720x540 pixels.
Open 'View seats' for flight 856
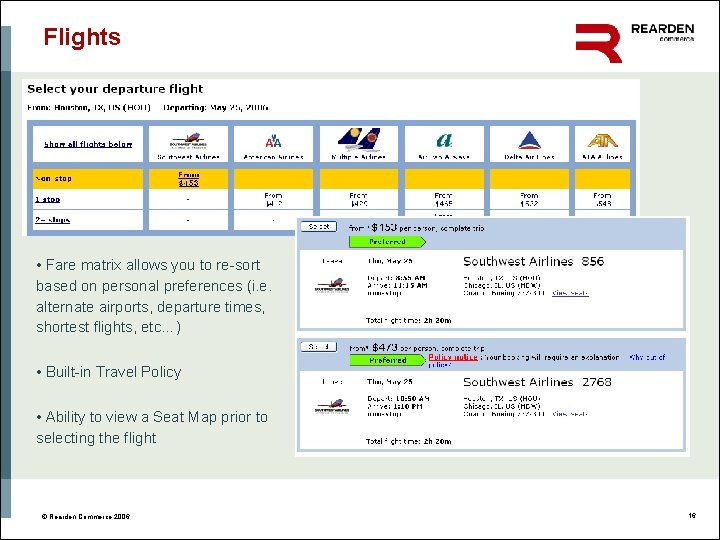[x=570, y=293]
